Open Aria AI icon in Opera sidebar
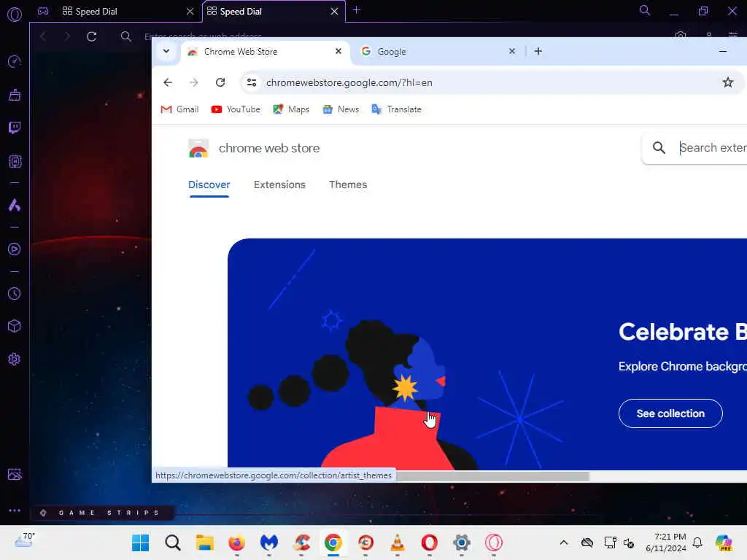The image size is (747, 560). point(15,205)
